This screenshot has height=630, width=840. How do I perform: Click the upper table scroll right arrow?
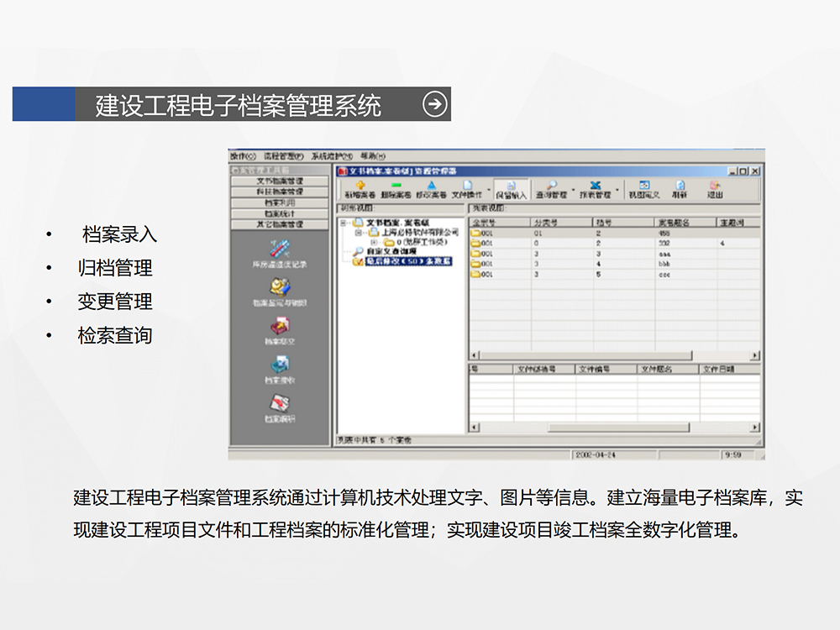(755, 355)
